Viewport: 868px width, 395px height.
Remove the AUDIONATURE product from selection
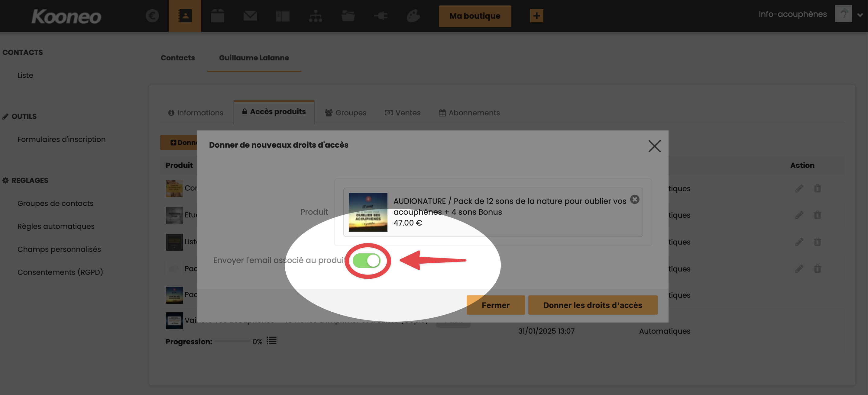pos(634,199)
